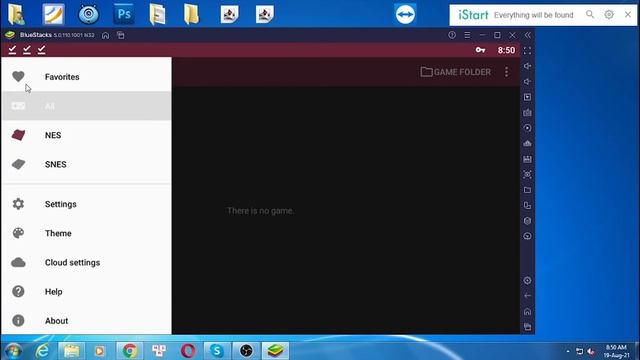The width and height of the screenshot is (640, 360).
Task: Open the three-dot overflow menu
Action: coord(507,72)
